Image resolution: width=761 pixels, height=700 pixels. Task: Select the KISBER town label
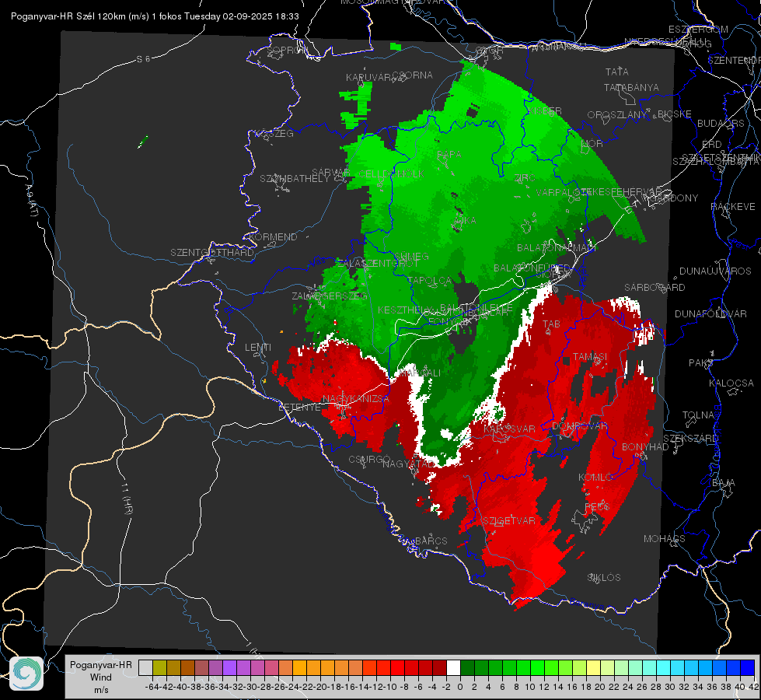[544, 110]
